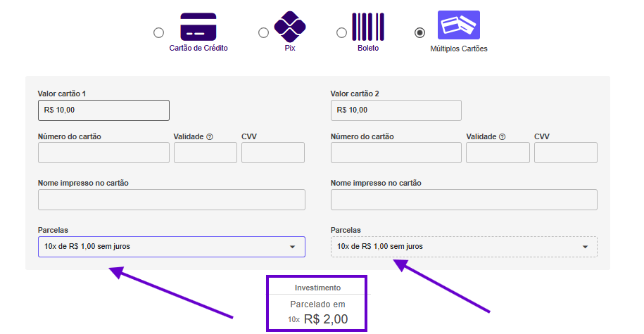Click the Cartão de Crédito card icon

198,27
